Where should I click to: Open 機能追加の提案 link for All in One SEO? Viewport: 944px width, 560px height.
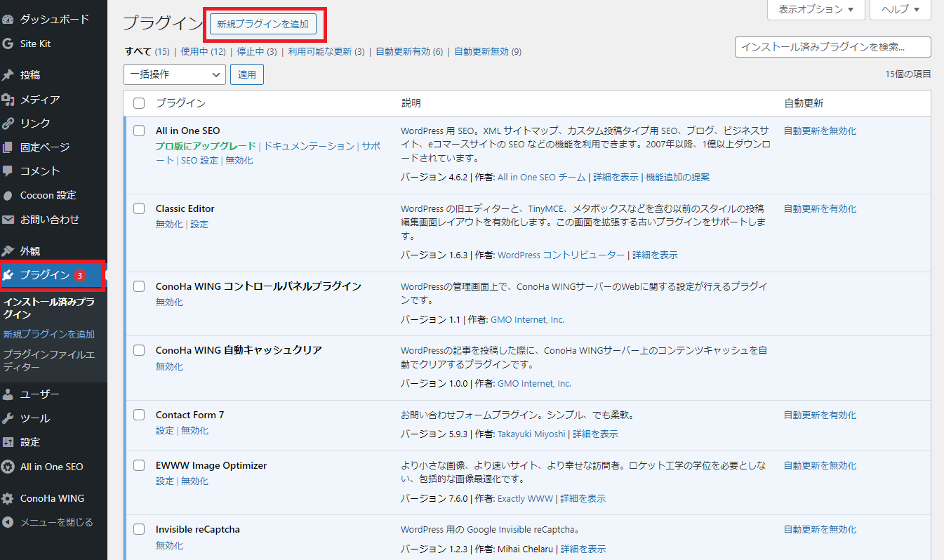click(x=677, y=178)
